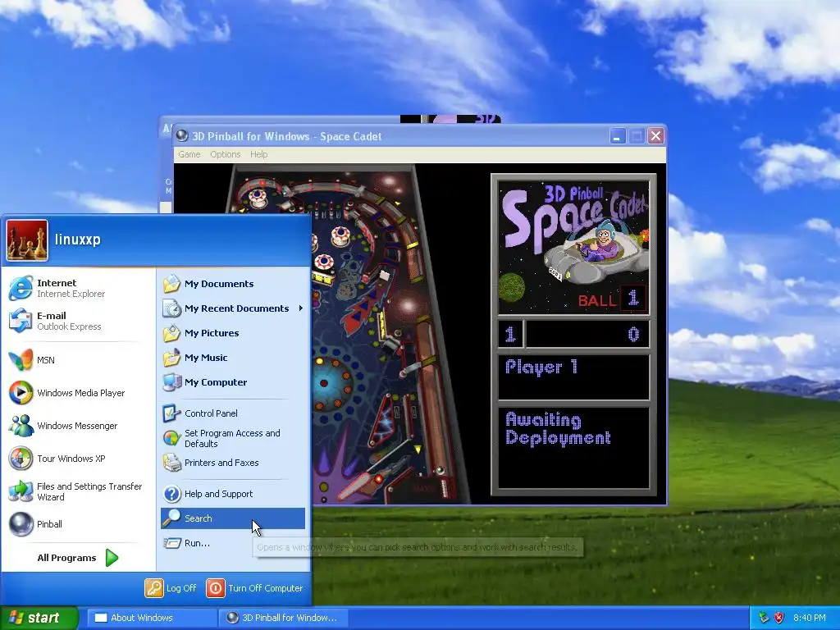This screenshot has height=630, width=840.
Task: Click the Awaiting Deployment message panel
Action: point(573,448)
